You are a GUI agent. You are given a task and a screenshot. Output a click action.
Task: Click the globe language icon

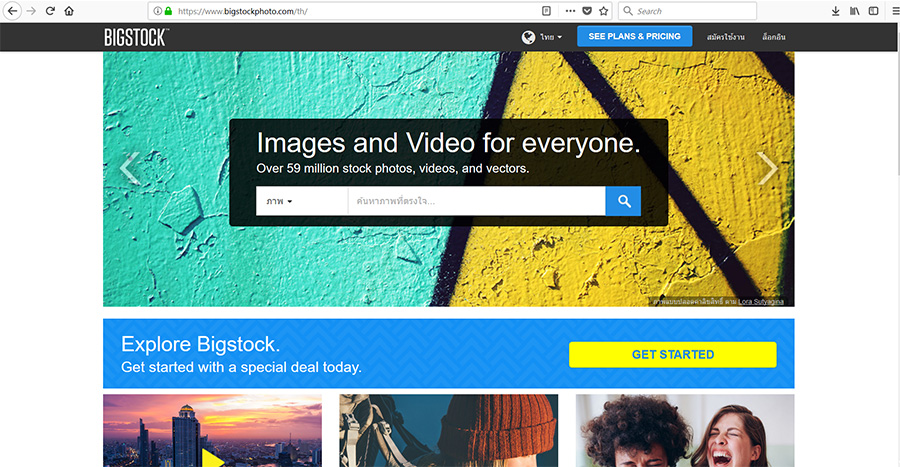(528, 37)
